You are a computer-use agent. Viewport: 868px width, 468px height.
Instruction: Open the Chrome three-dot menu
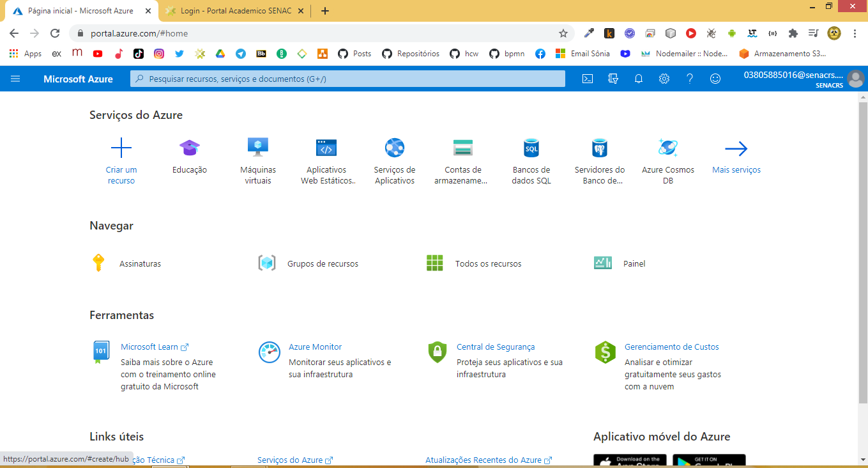[855, 33]
